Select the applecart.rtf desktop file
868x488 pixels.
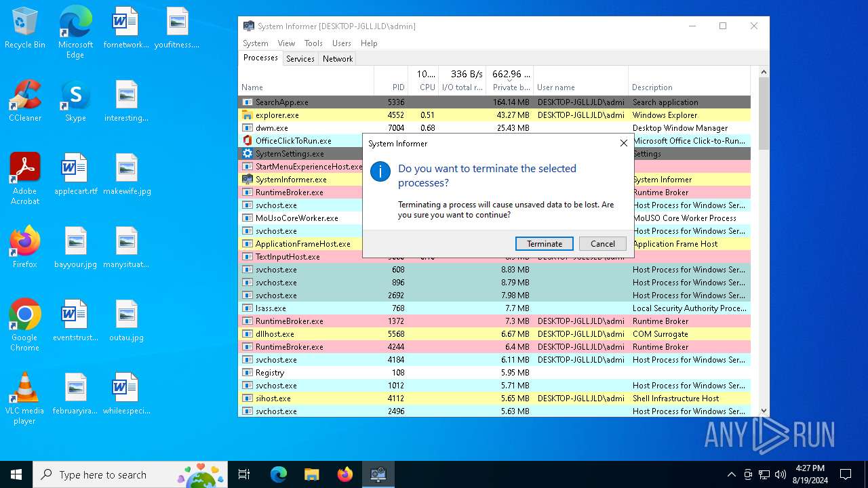[75, 174]
